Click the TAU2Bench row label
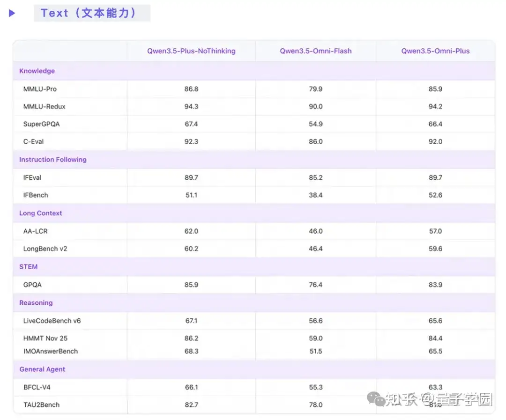The width and height of the screenshot is (506, 420). pos(42,405)
